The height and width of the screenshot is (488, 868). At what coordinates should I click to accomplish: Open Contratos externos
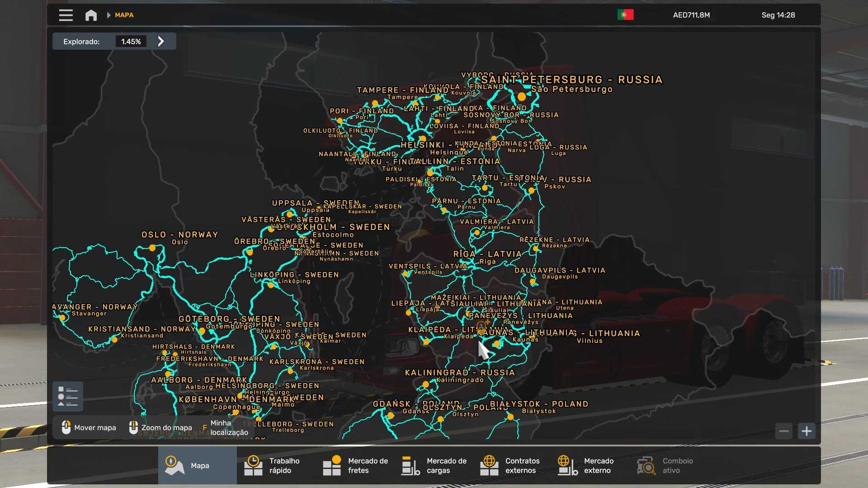[x=511, y=465]
